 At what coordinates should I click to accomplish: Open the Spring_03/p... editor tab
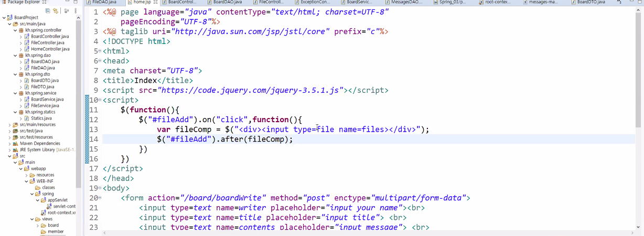tap(448, 3)
